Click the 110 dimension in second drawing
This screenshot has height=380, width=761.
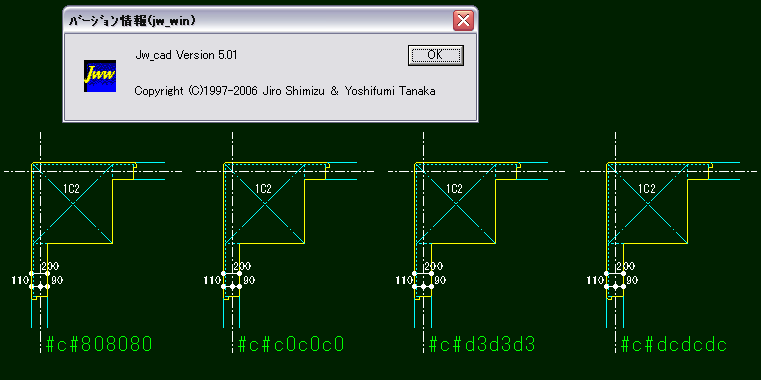click(x=212, y=280)
